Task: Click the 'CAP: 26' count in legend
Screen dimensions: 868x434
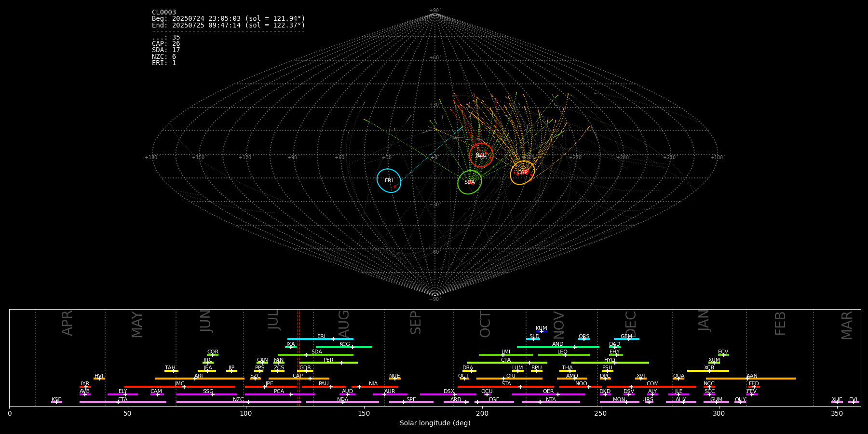Action: click(166, 44)
